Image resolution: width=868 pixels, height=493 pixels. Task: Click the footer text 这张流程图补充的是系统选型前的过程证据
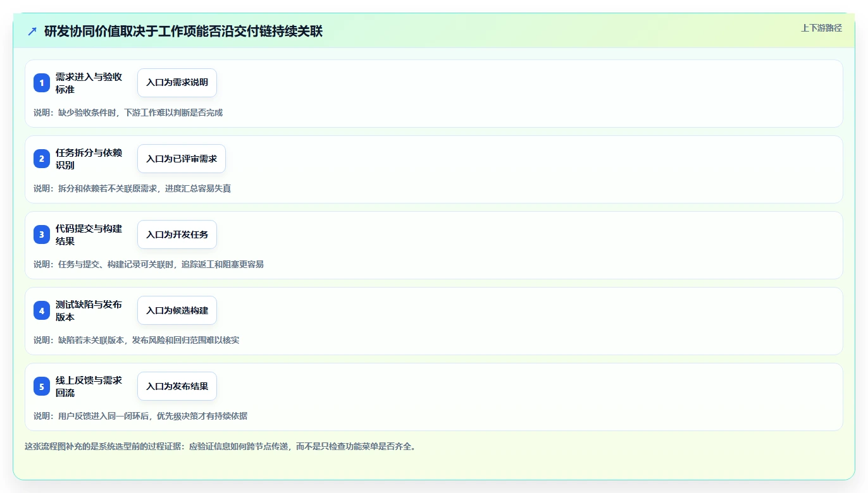click(x=104, y=446)
